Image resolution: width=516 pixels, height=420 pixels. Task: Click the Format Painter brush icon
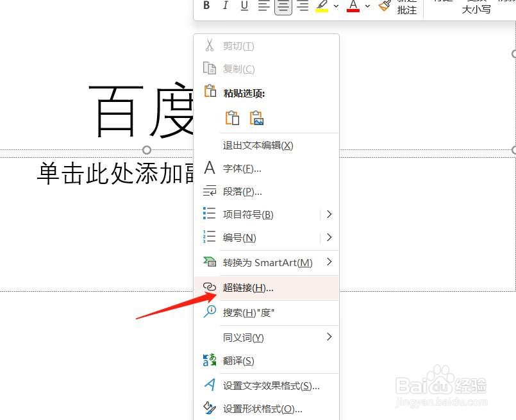tap(385, 6)
